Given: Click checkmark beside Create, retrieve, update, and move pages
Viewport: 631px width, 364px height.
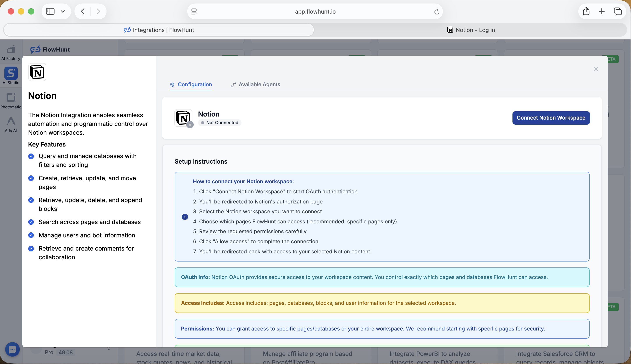Looking at the screenshot, I should (31, 178).
